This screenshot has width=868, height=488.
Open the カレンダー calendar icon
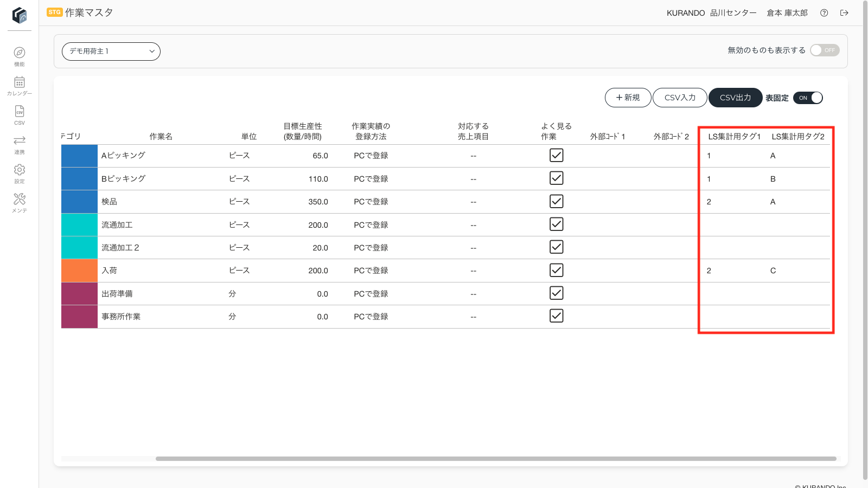(x=20, y=82)
